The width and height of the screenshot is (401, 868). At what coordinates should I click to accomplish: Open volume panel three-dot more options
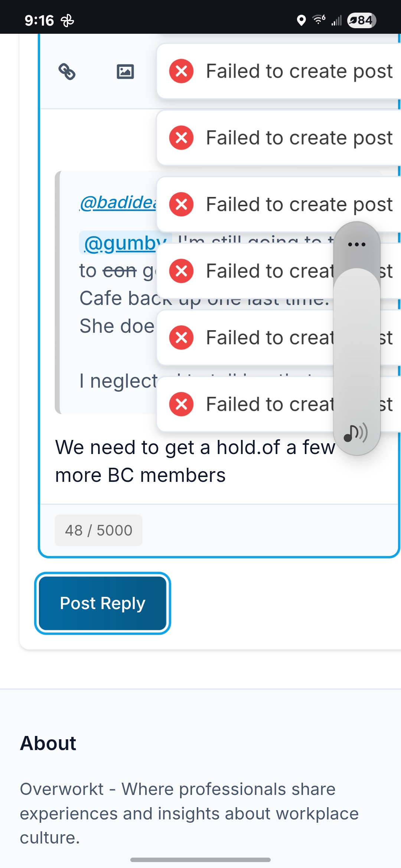point(357,244)
